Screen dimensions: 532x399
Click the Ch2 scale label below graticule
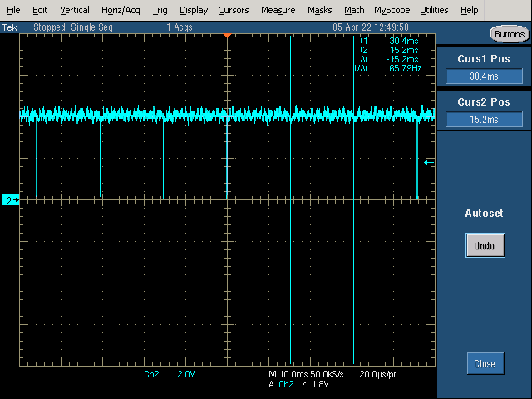tap(151, 374)
